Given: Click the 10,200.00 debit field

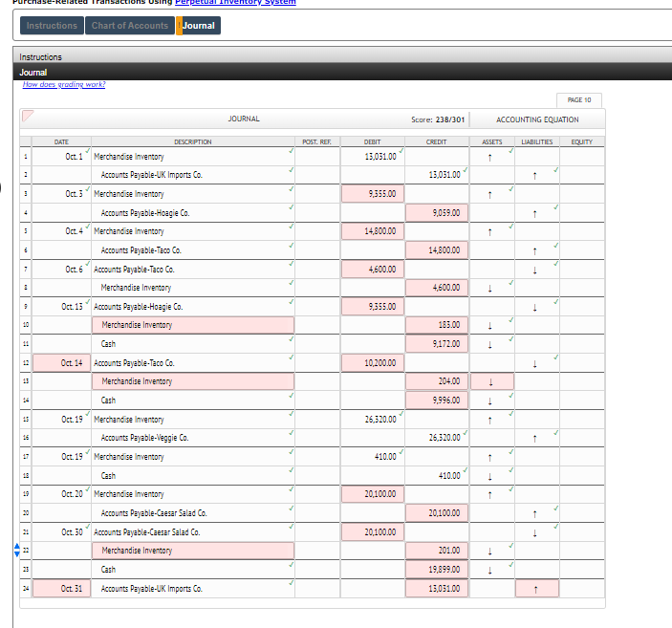Looking at the screenshot, I should point(373,362).
